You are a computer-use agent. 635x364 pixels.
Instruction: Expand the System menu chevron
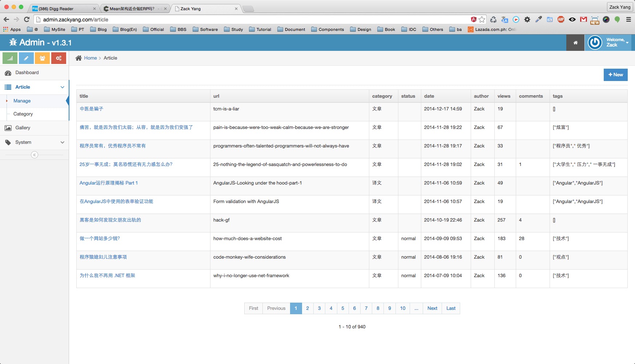63,142
